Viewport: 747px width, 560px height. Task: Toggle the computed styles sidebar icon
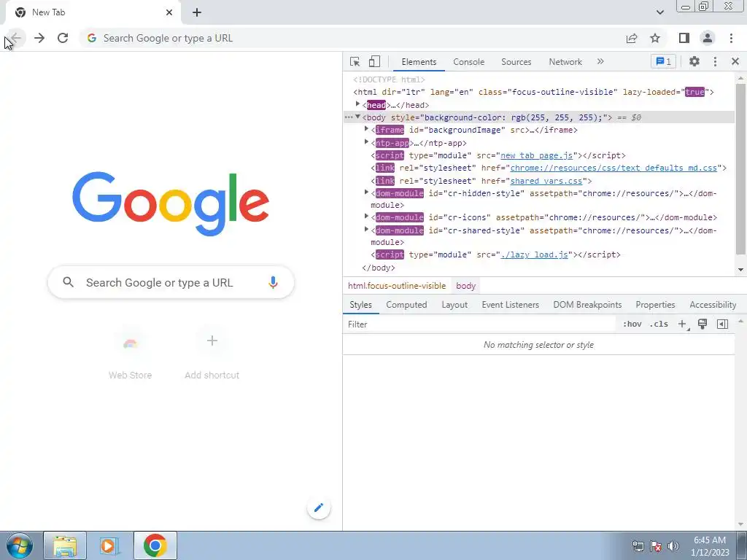[x=722, y=324]
